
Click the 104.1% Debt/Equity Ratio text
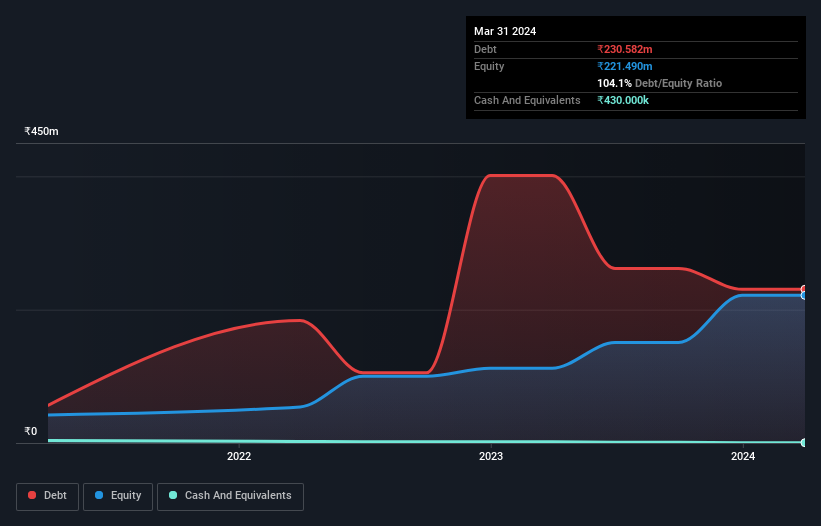(x=659, y=83)
